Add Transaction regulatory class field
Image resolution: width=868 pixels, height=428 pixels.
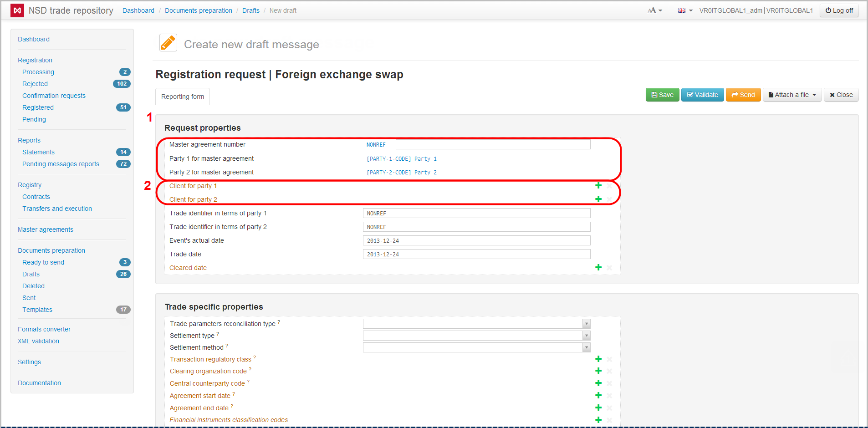598,359
